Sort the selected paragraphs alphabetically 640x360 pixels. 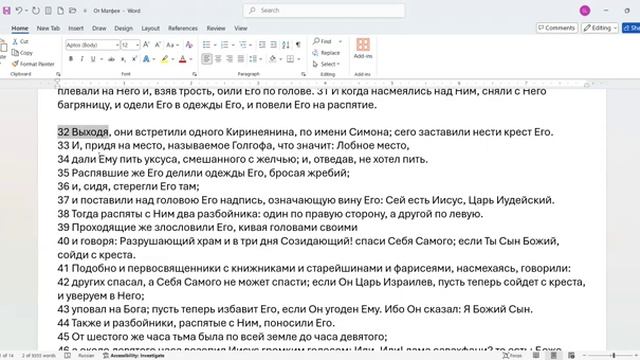[286, 44]
